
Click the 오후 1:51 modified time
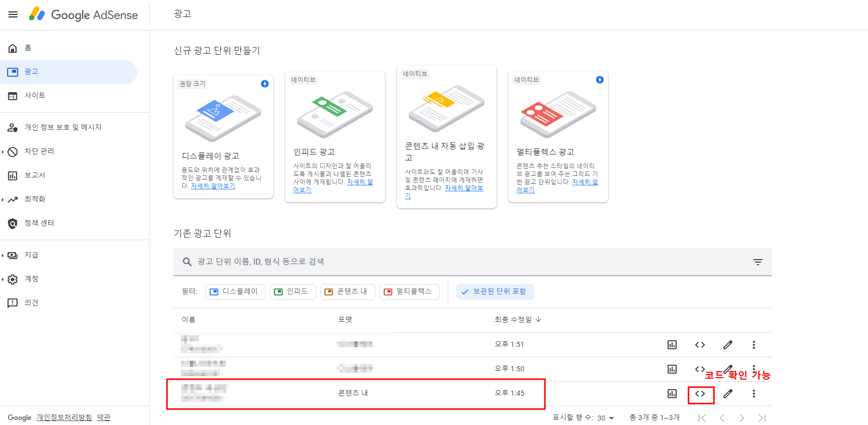[x=509, y=344]
